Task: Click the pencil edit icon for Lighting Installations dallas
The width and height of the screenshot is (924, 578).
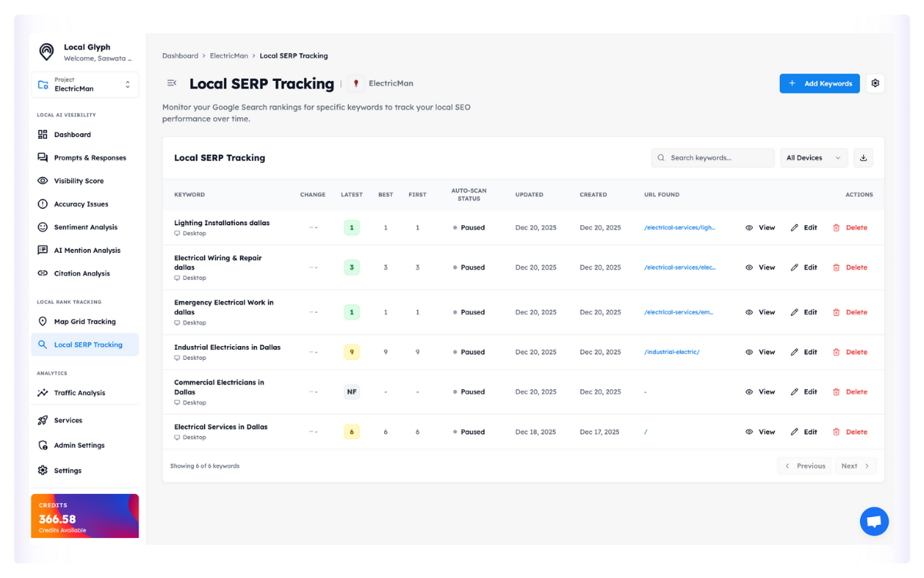Action: tap(795, 228)
